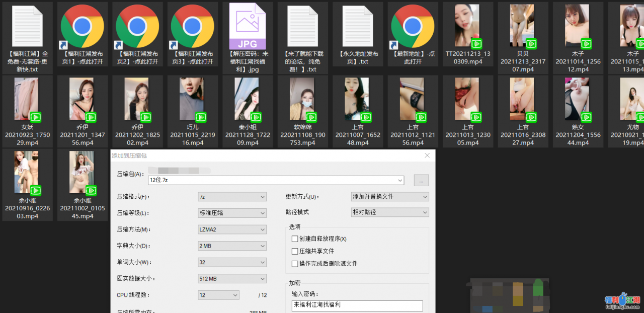644x313 pixels.
Task: Select the 【福利江湖】全免费 text file icon
Action: [27, 25]
